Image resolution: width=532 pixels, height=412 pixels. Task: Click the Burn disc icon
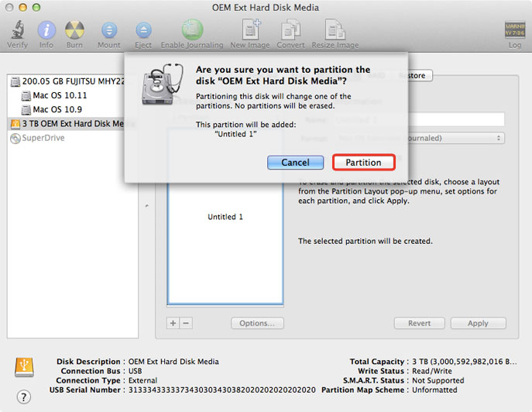pyautogui.click(x=74, y=30)
